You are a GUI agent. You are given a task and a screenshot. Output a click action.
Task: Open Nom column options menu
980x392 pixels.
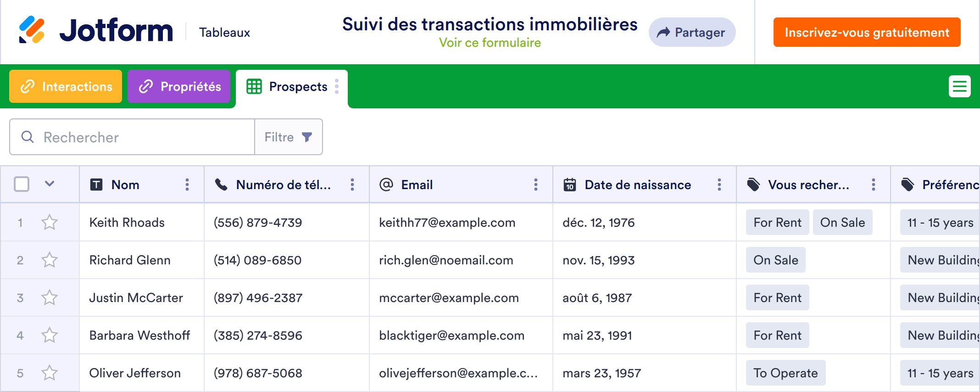[x=187, y=185]
